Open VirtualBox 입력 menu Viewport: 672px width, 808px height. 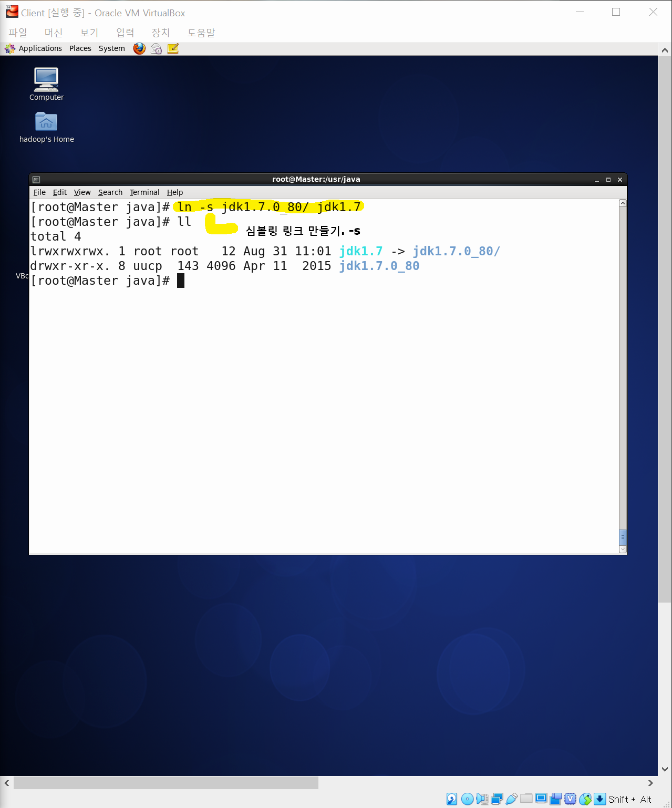tap(125, 33)
